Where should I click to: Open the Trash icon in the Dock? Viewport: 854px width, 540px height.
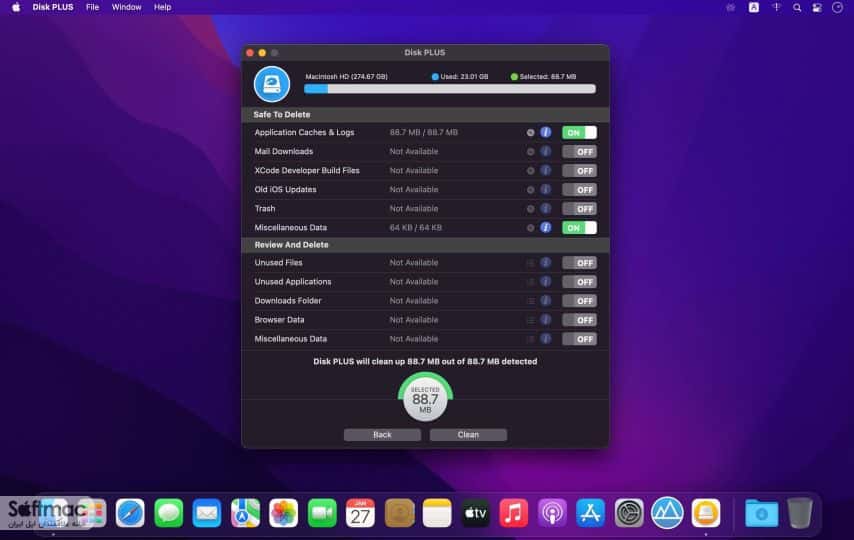tap(800, 513)
